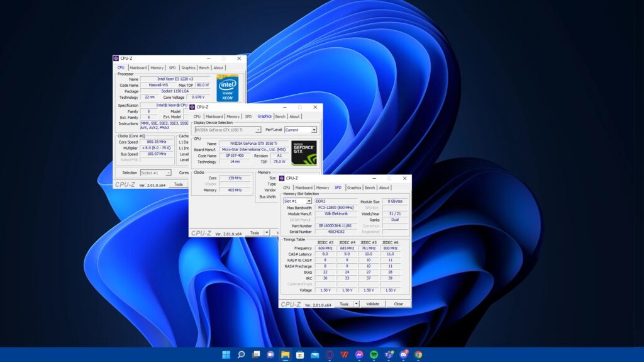Open Discord with the notification badge
Image resolution: width=644 pixels, height=362 pixels.
click(x=404, y=354)
